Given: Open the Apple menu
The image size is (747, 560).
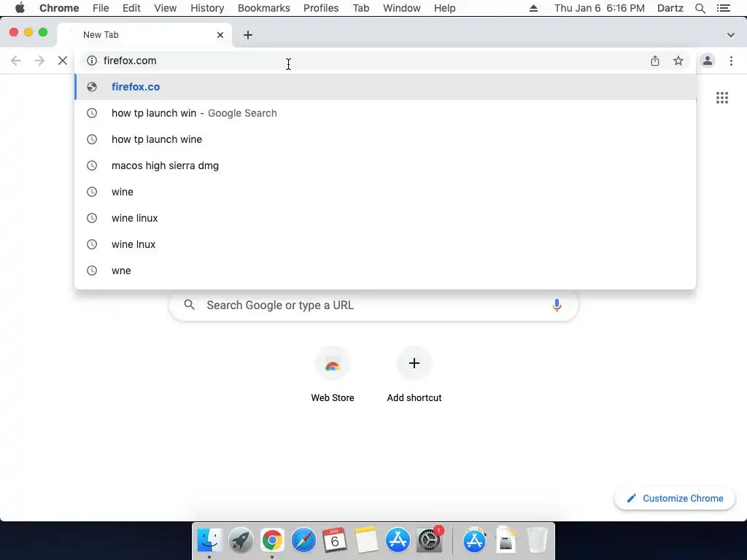Looking at the screenshot, I should (20, 8).
